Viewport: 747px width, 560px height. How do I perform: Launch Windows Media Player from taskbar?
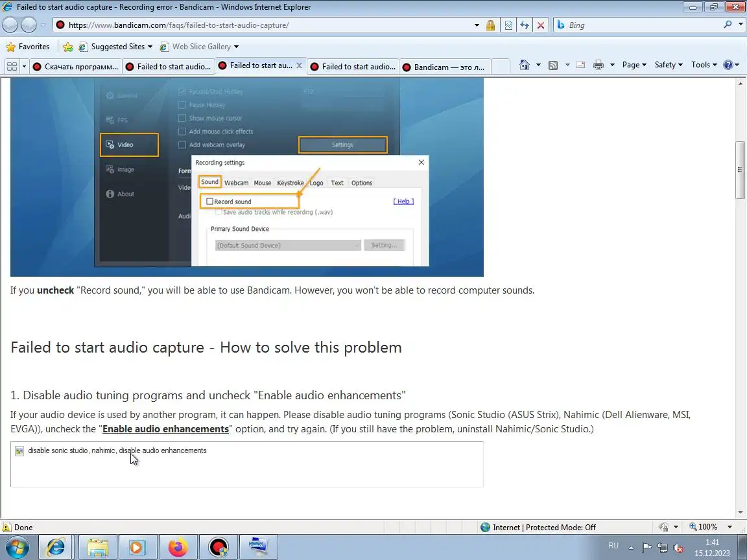coord(136,547)
